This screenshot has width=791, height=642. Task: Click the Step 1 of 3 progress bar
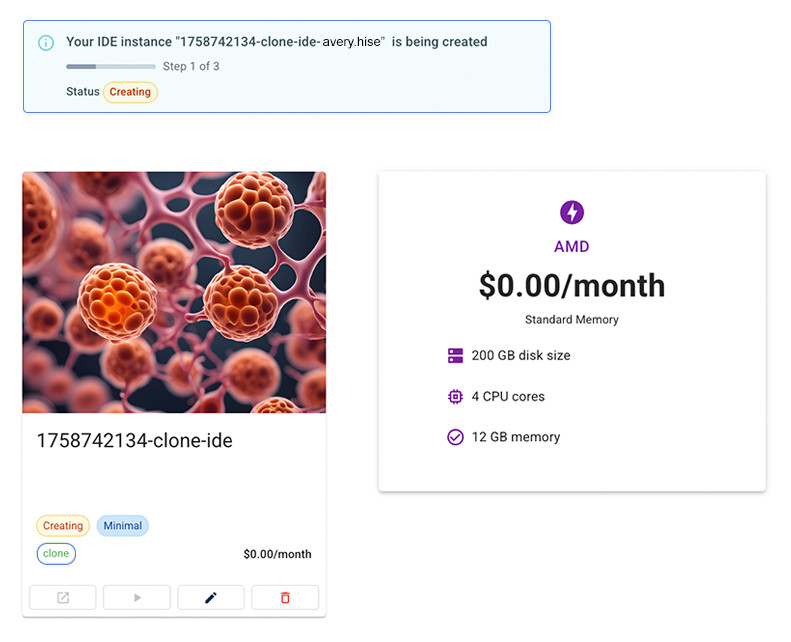[x=111, y=67]
